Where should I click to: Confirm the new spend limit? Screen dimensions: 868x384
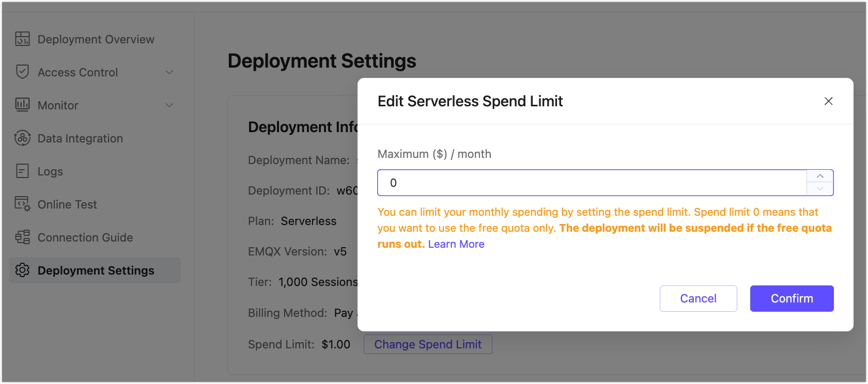pos(792,298)
